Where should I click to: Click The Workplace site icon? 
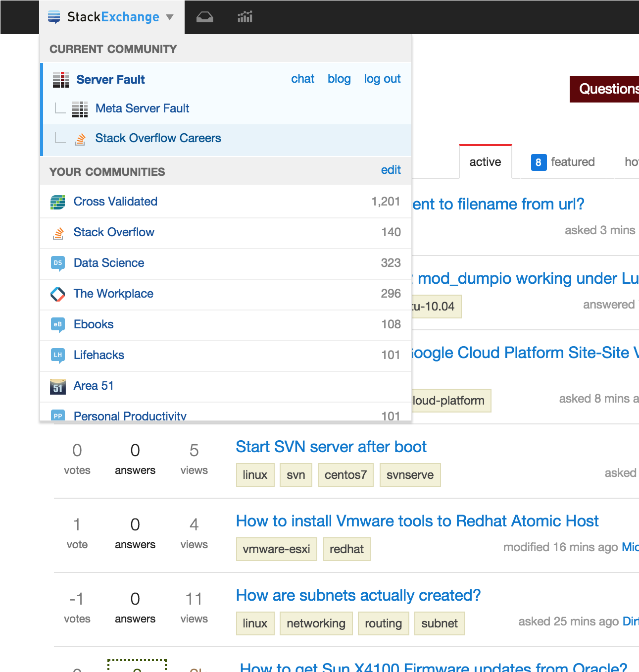[58, 294]
